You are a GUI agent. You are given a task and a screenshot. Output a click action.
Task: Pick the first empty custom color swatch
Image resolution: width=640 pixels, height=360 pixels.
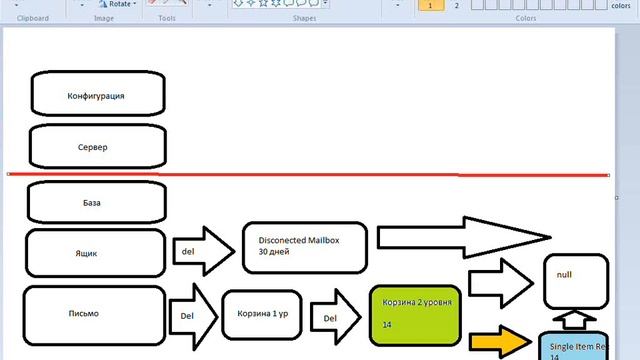coord(477,4)
